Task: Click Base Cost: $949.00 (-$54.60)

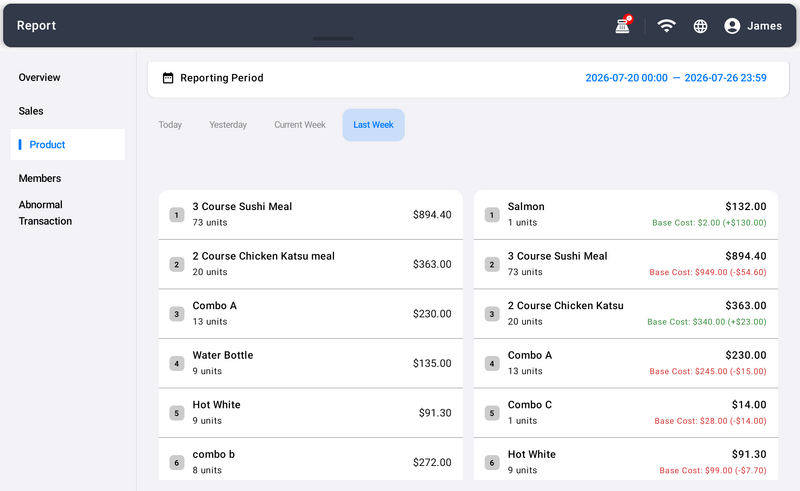Action: coord(708,273)
